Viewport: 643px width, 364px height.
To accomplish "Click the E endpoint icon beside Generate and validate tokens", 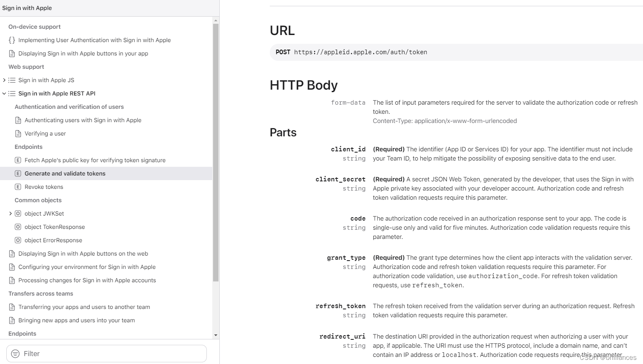I will [x=18, y=173].
